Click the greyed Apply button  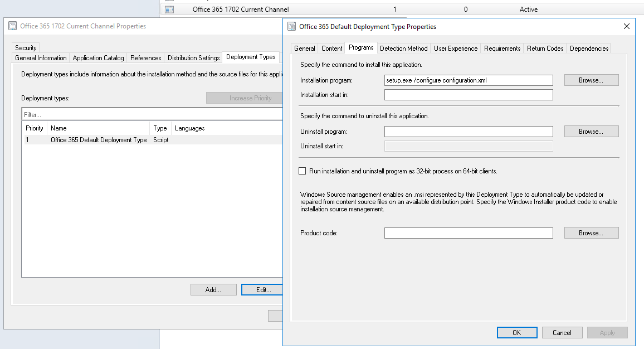(x=607, y=333)
